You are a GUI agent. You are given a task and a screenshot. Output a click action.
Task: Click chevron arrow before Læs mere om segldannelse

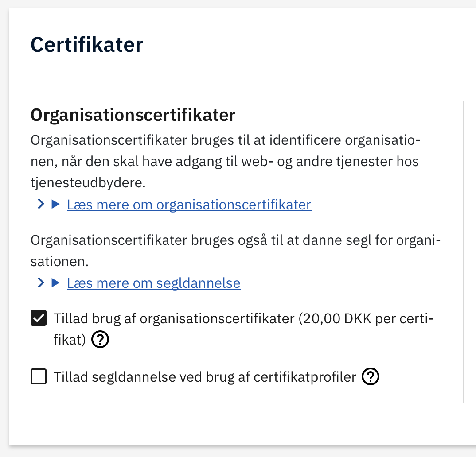41,283
